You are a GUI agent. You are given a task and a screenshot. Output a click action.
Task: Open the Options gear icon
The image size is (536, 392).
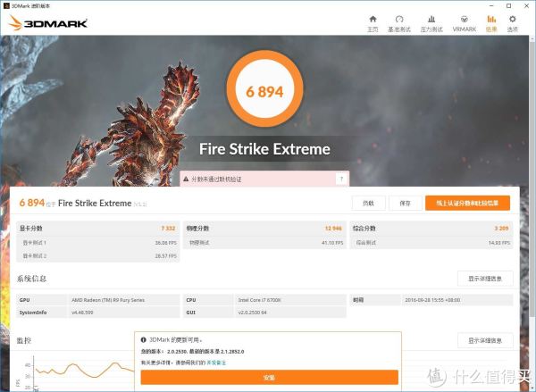pos(512,19)
